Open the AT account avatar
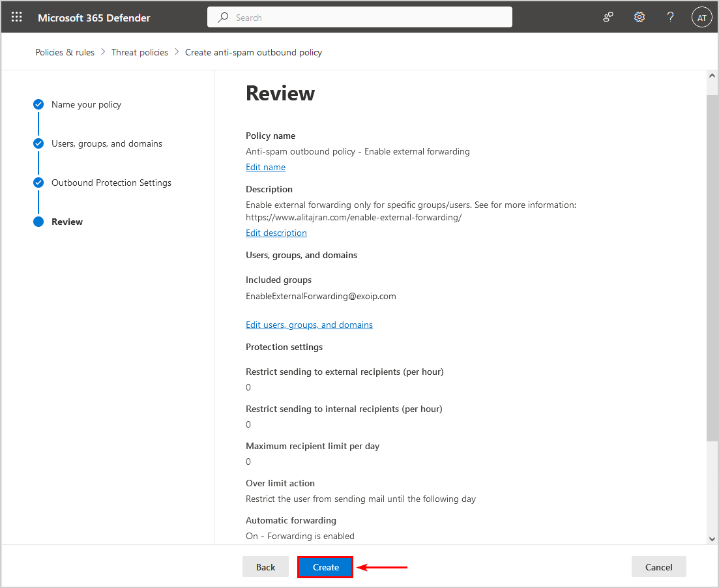719x588 pixels. [x=701, y=18]
